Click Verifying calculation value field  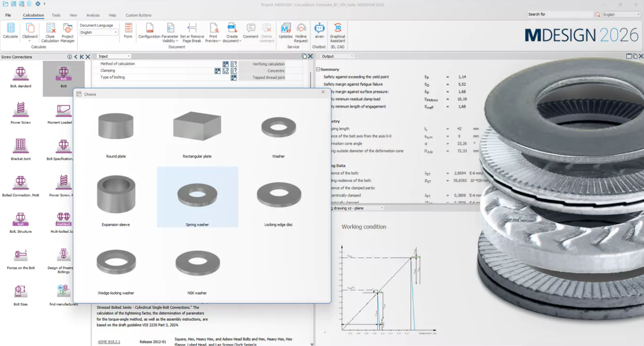click(x=262, y=64)
